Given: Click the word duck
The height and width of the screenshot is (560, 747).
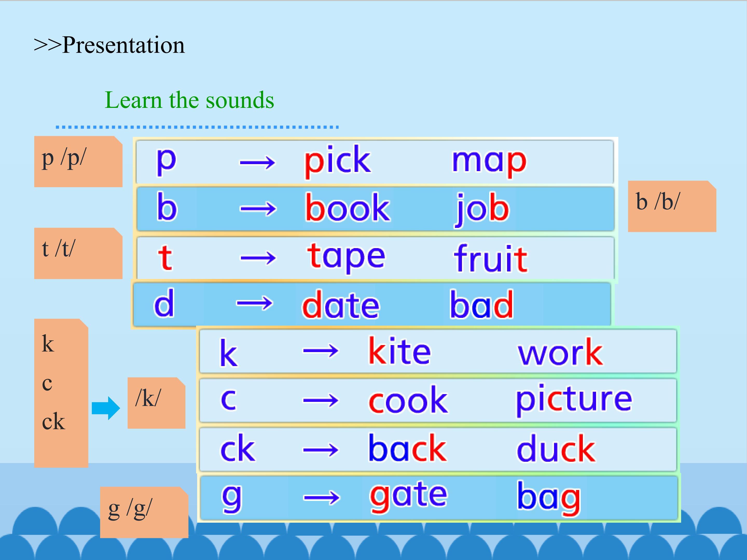Looking at the screenshot, I should pyautogui.click(x=556, y=449).
